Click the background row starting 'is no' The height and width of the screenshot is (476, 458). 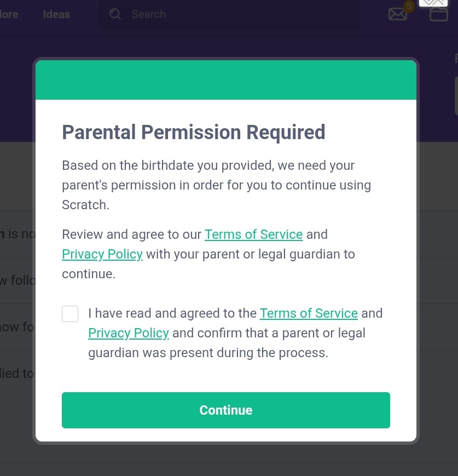tap(18, 234)
